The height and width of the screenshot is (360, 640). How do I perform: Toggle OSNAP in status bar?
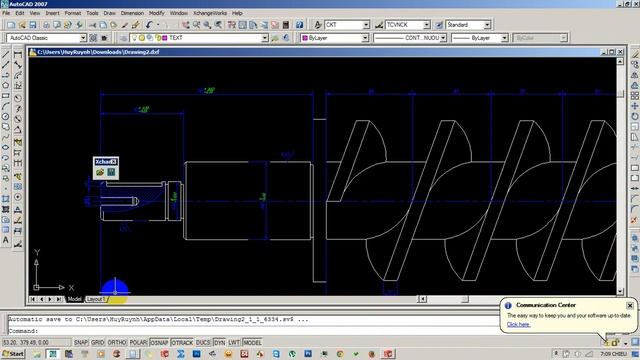pos(159,342)
